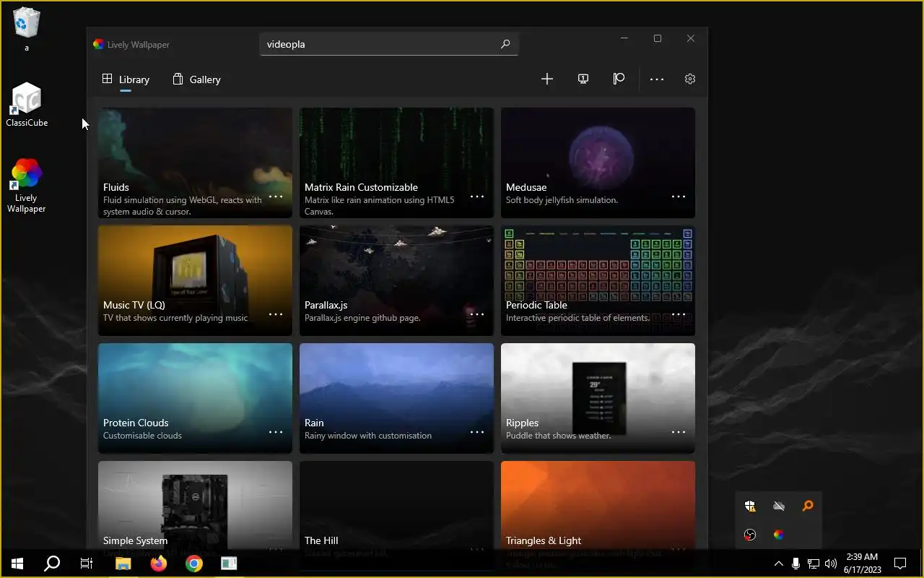The image size is (924, 578).
Task: Select the Ripples wallpaper thumbnail
Action: click(x=598, y=398)
